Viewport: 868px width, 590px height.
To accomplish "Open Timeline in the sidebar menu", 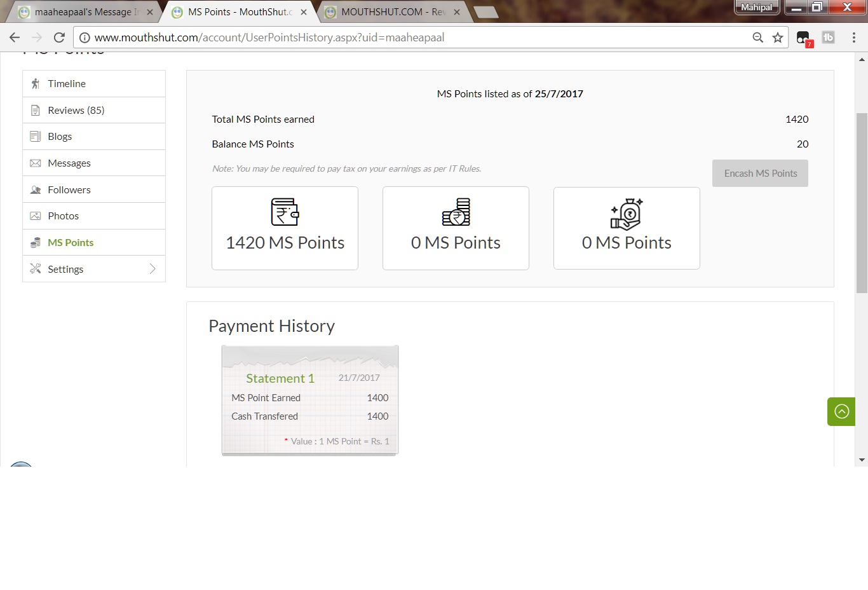I will pyautogui.click(x=67, y=84).
